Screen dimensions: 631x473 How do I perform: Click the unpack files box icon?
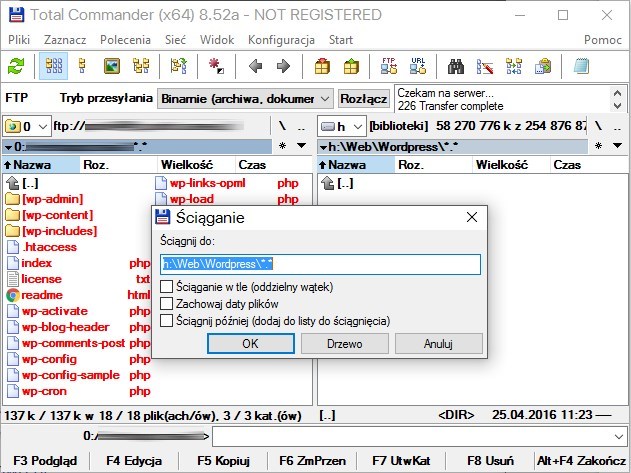click(x=351, y=66)
